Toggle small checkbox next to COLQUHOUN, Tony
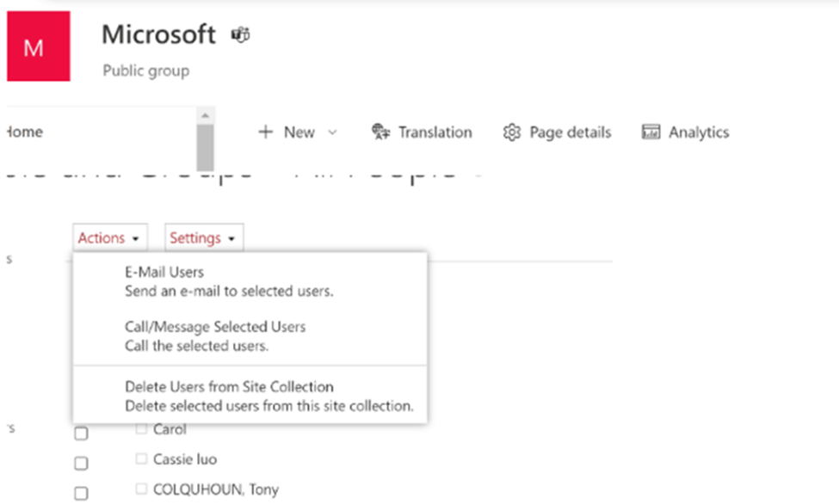Image resolution: width=839 pixels, height=504 pixels. [x=141, y=489]
